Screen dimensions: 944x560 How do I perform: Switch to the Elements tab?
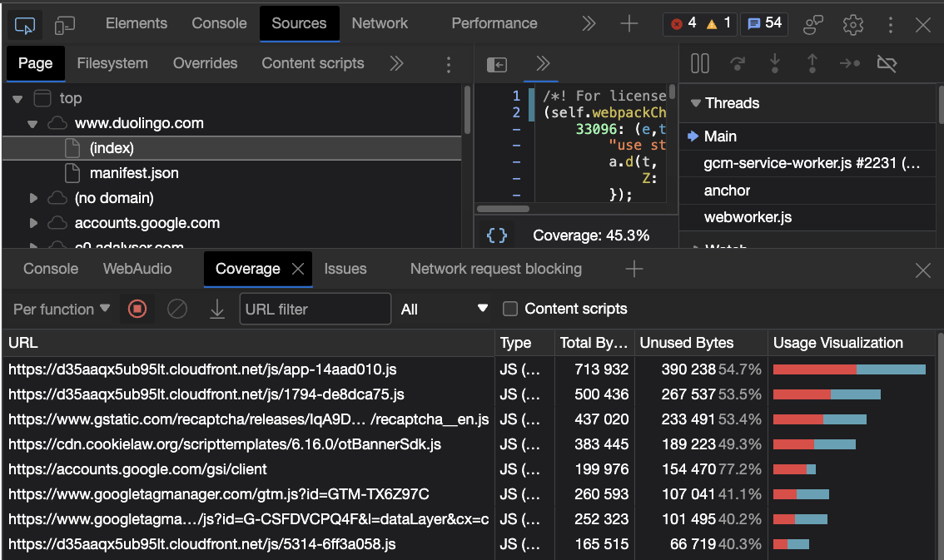[x=136, y=23]
